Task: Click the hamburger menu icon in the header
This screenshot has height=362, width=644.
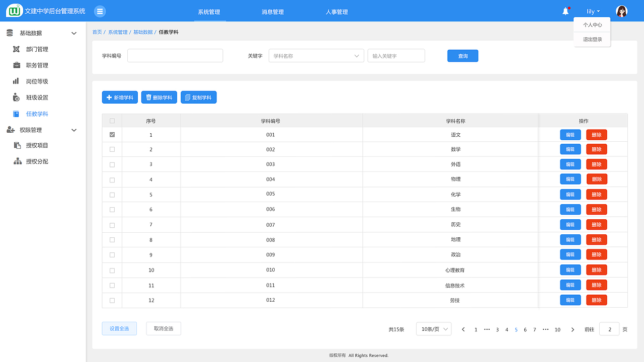Action: (x=99, y=11)
